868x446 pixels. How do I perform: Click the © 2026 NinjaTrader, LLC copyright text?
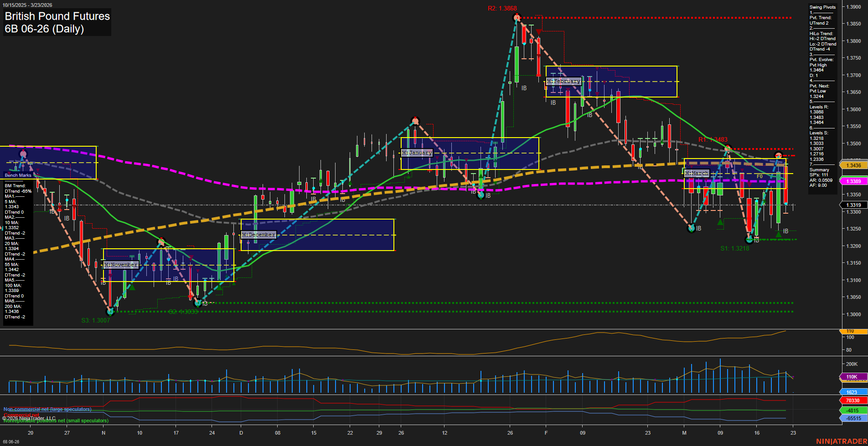[29, 417]
